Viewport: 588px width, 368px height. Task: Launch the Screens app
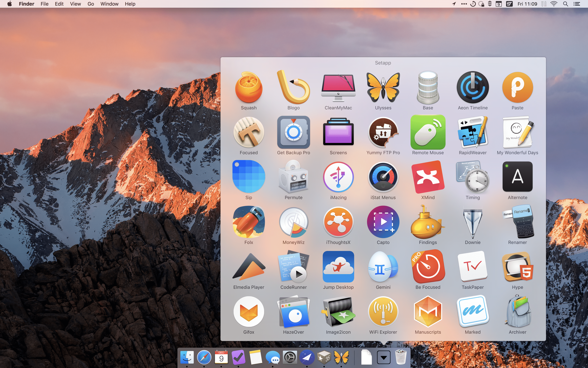[338, 132]
